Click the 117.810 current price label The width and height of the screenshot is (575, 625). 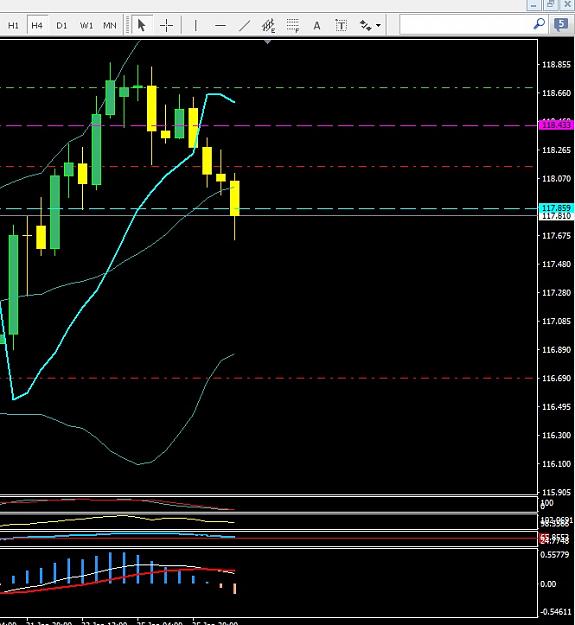pyautogui.click(x=556, y=216)
